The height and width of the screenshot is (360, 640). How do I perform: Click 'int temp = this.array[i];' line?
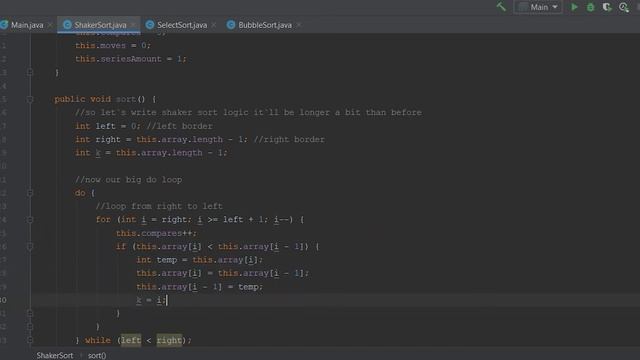coord(200,260)
